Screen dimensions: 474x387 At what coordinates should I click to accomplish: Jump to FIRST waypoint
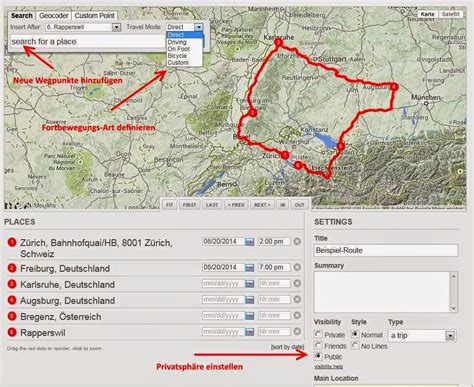coord(189,205)
